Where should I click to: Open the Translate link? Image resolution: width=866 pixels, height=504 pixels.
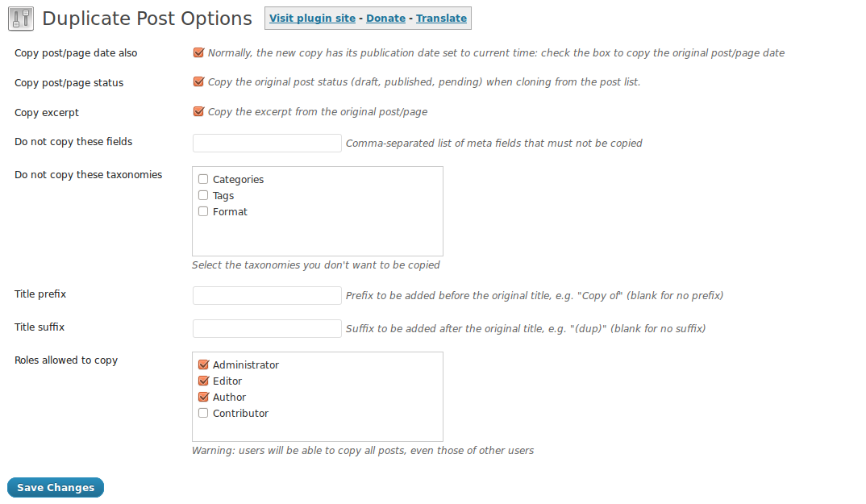point(441,19)
